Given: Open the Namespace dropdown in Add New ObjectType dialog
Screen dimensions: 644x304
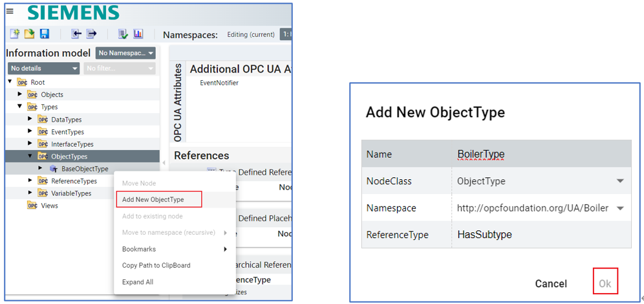Looking at the screenshot, I should point(541,208).
